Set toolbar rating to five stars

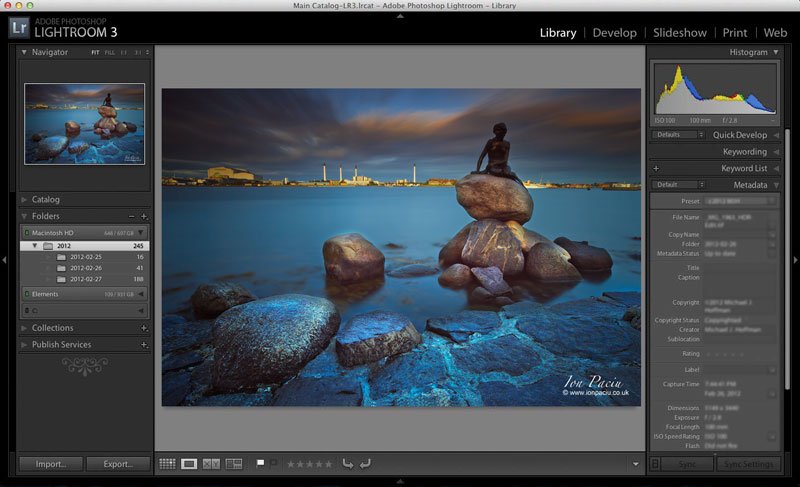point(328,464)
